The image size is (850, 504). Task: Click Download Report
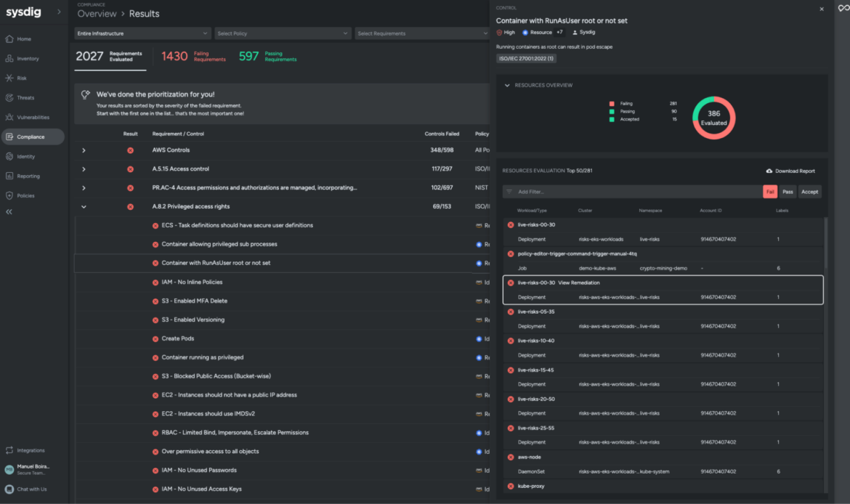(x=790, y=171)
